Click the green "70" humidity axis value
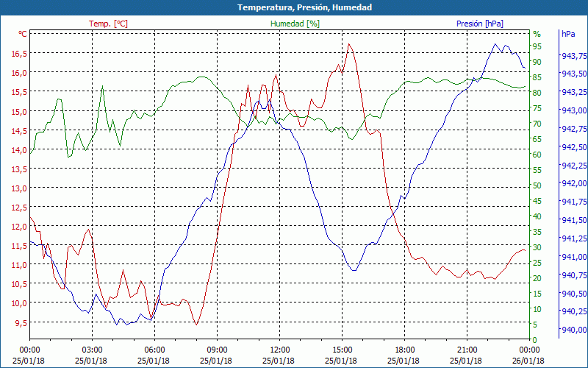Viewport: 588px width, 368px height. coord(537,124)
